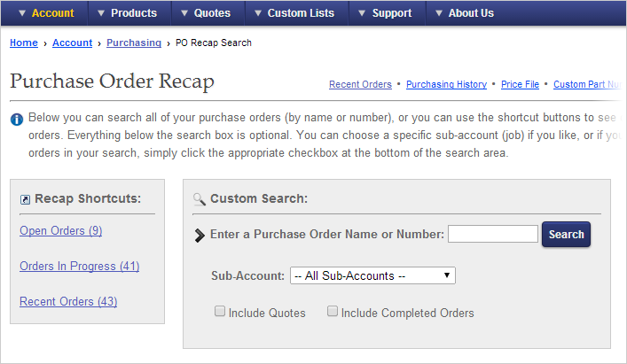
Task: Expand the Quotes menu
Action: pyautogui.click(x=205, y=13)
